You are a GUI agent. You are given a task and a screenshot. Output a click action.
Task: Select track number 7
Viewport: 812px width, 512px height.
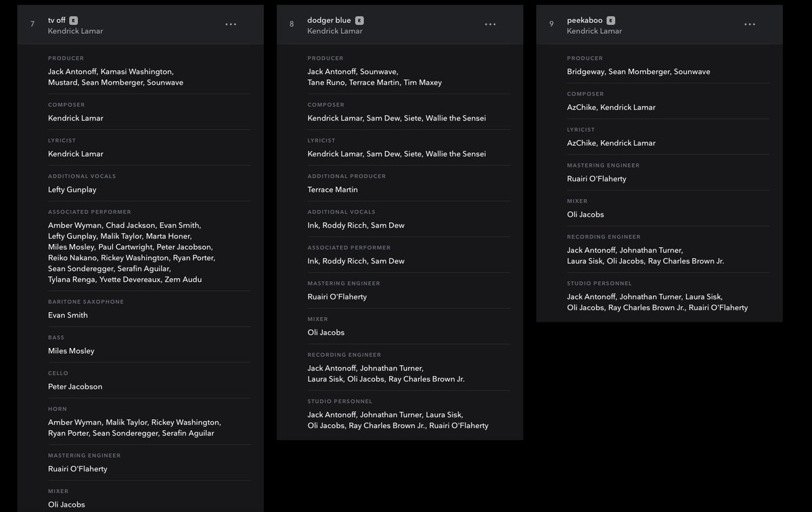click(x=32, y=24)
